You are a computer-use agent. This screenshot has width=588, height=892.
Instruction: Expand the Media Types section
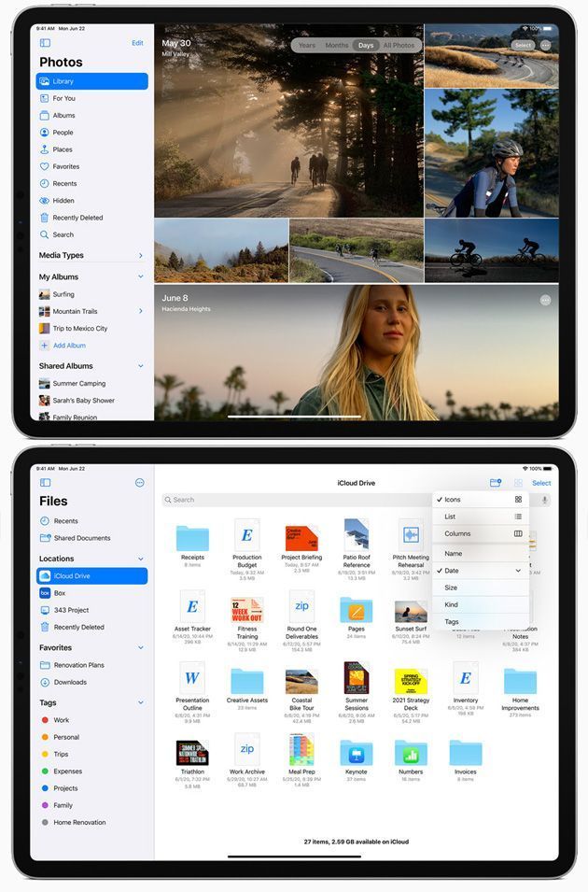tap(141, 255)
